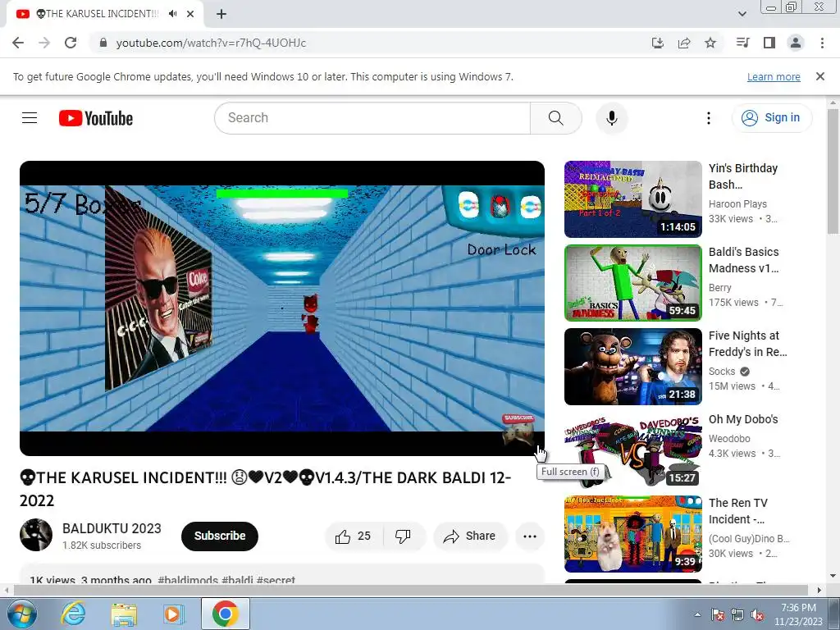Like the video with thumbs up

point(354,536)
